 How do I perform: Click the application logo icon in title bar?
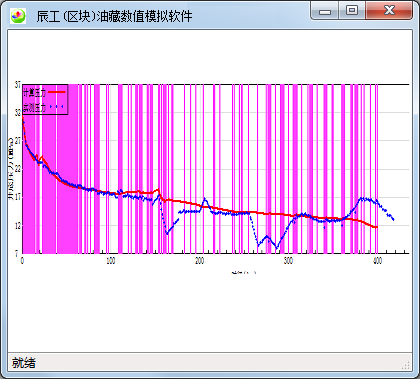(x=18, y=16)
